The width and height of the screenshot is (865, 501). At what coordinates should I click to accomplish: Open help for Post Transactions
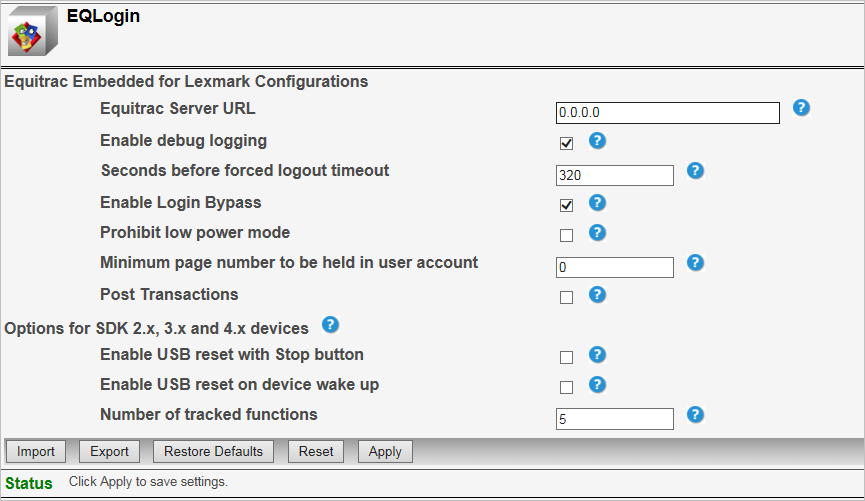pyautogui.click(x=597, y=294)
